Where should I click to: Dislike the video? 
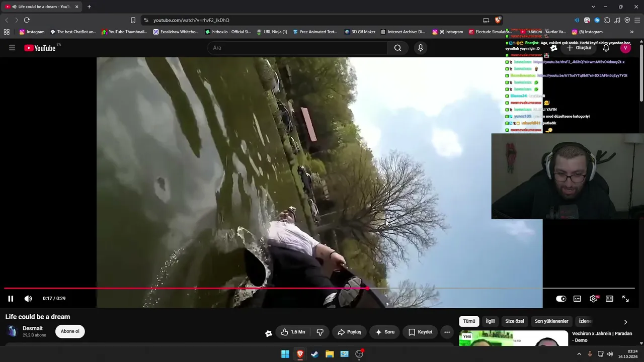[320, 332]
